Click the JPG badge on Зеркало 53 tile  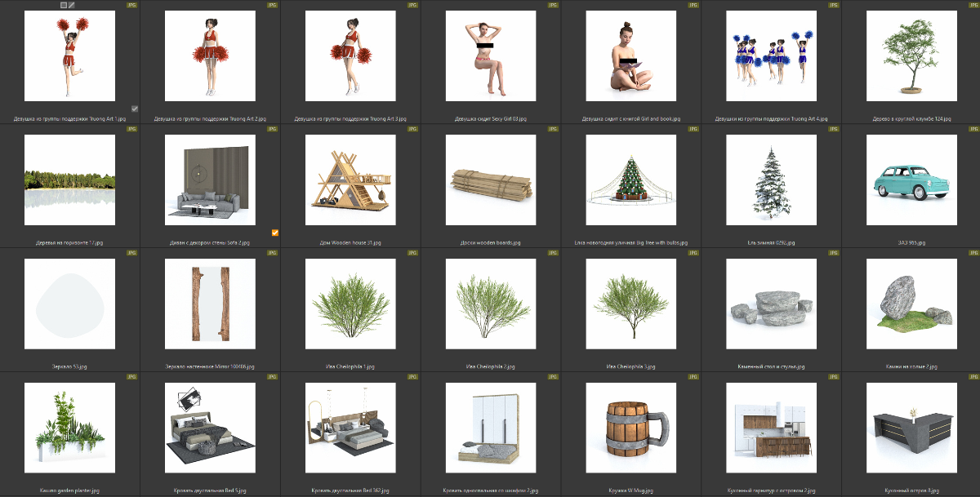(x=131, y=253)
